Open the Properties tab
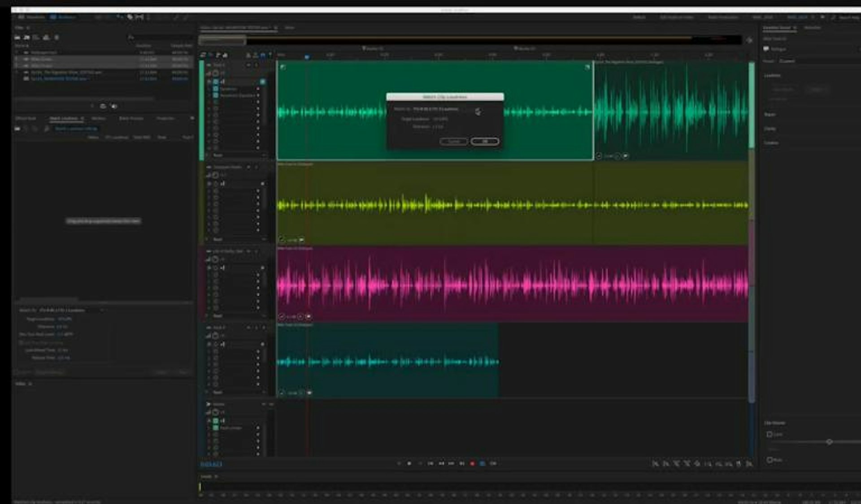 coord(165,118)
